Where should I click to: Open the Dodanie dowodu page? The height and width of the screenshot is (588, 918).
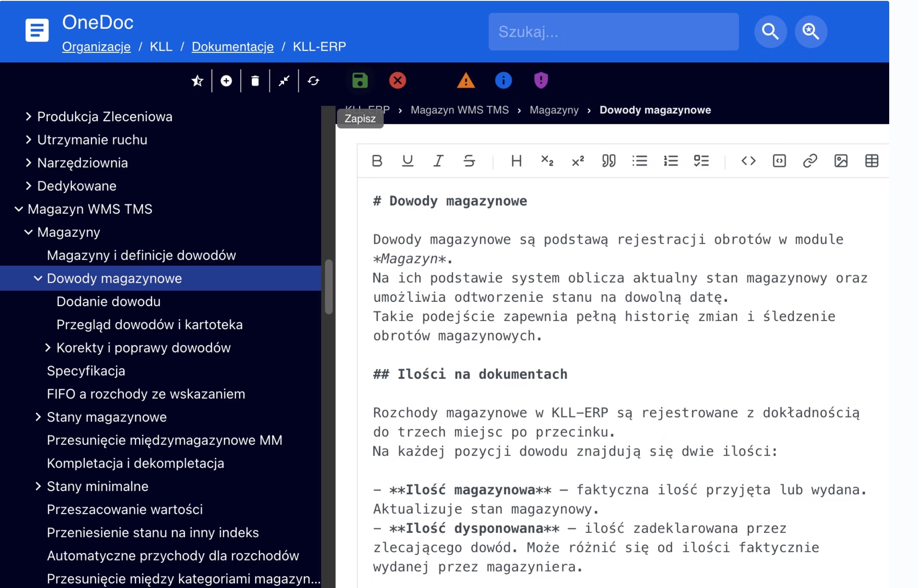108,301
